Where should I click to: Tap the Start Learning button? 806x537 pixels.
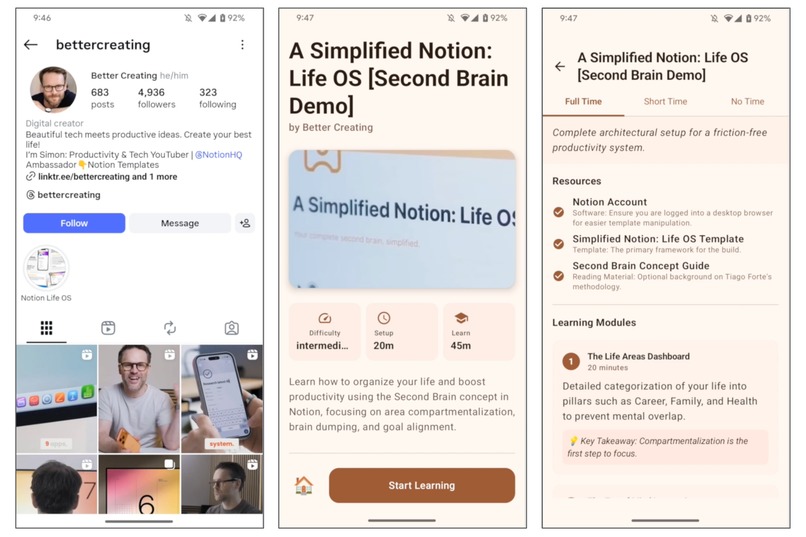[422, 485]
